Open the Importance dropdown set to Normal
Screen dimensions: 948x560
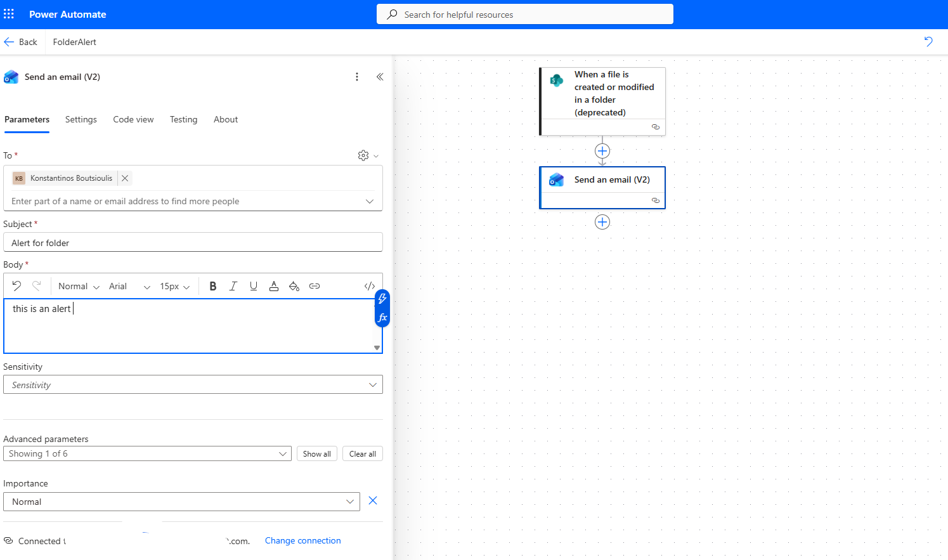point(181,502)
